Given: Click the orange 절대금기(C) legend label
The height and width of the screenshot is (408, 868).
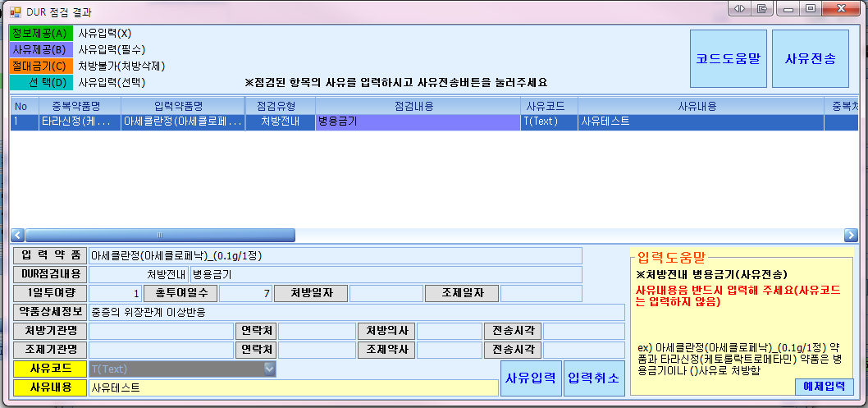Looking at the screenshot, I should tap(41, 66).
